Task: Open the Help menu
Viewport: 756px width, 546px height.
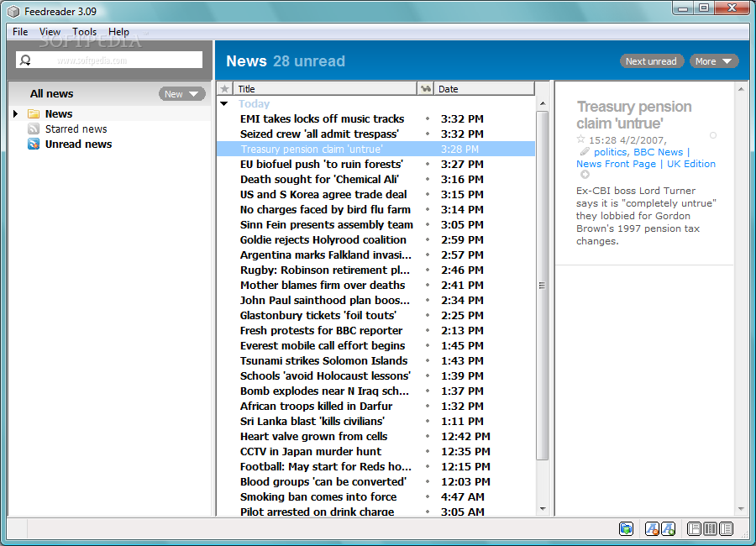Action: coord(118,32)
